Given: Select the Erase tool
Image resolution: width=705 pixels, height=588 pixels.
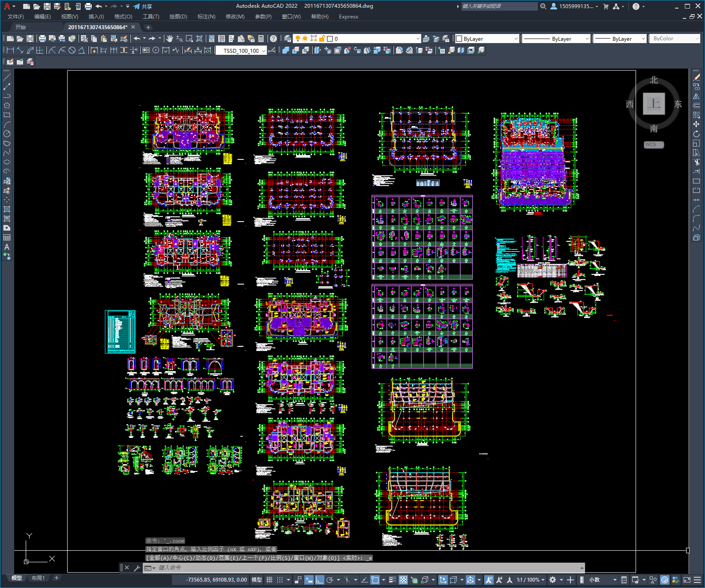Looking at the screenshot, I should (696, 78).
